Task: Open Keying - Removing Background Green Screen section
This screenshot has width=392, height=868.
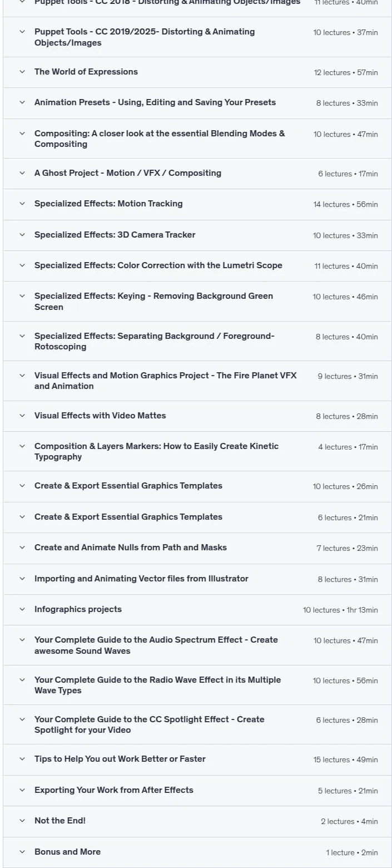Action: click(153, 302)
